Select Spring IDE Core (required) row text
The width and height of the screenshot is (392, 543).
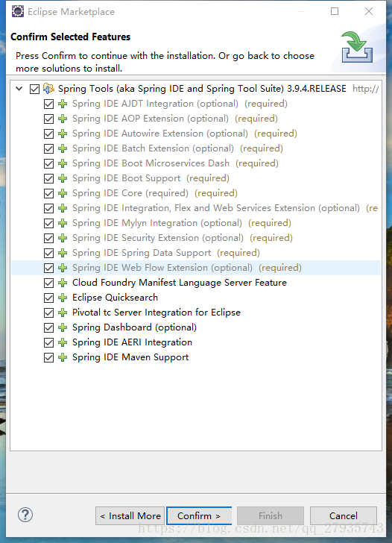tap(130, 193)
